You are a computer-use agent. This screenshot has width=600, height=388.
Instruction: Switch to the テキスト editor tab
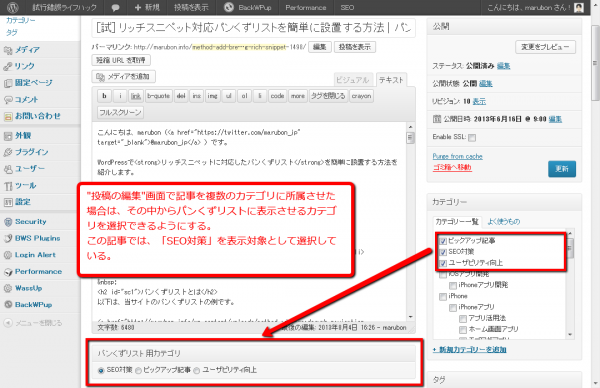391,80
